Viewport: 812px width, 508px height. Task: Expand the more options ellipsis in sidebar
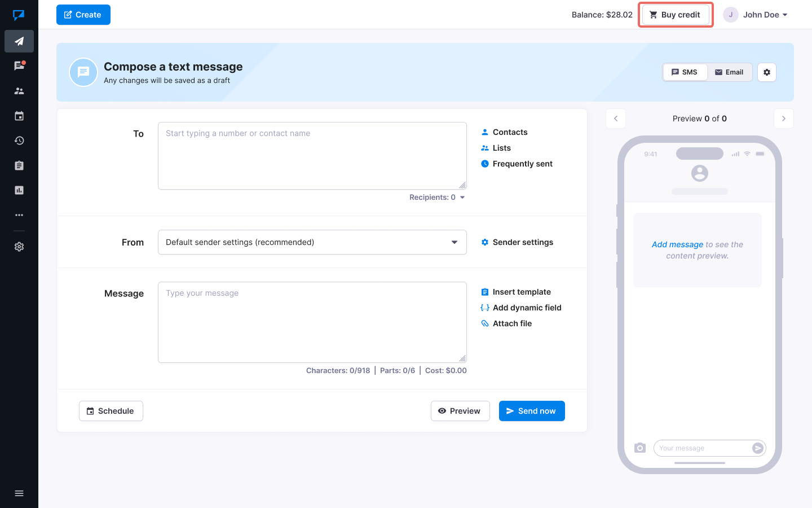[19, 215]
